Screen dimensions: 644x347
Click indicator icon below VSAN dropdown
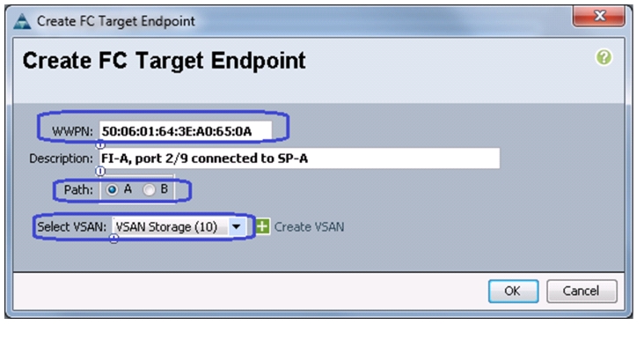pos(113,239)
